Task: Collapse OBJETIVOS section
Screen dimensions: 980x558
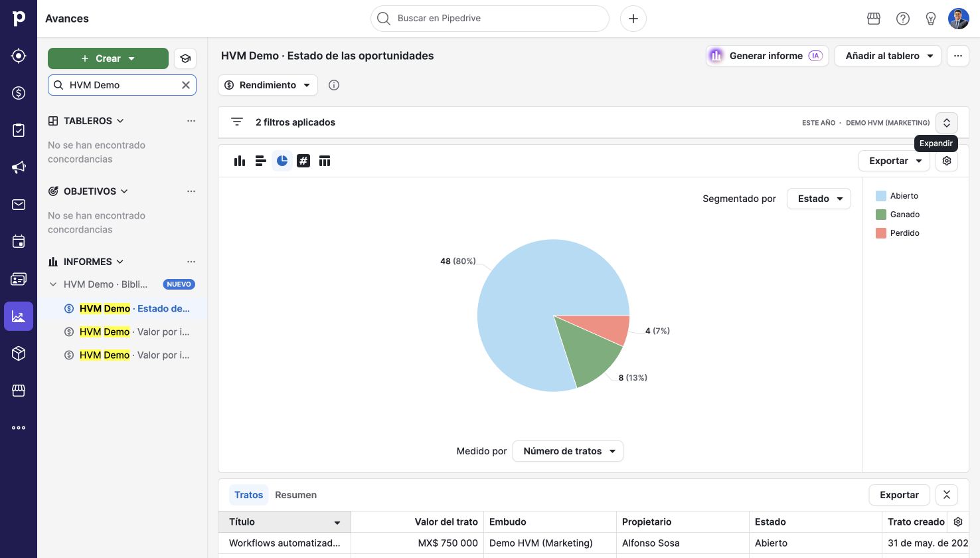Action: pos(124,191)
